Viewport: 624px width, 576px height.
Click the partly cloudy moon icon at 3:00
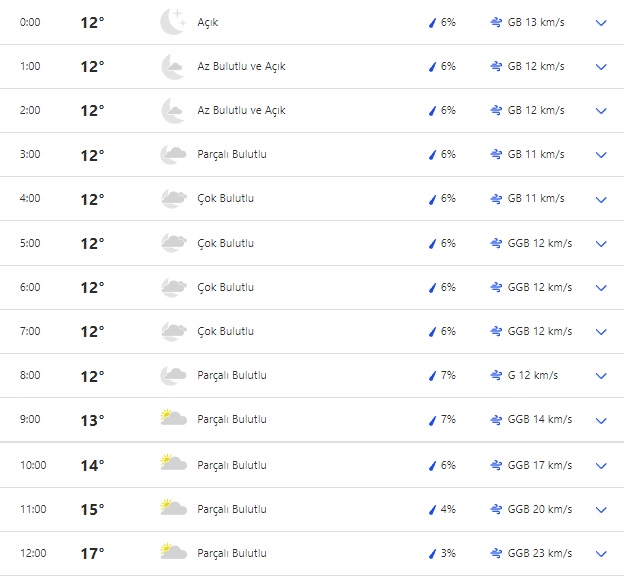pos(172,155)
